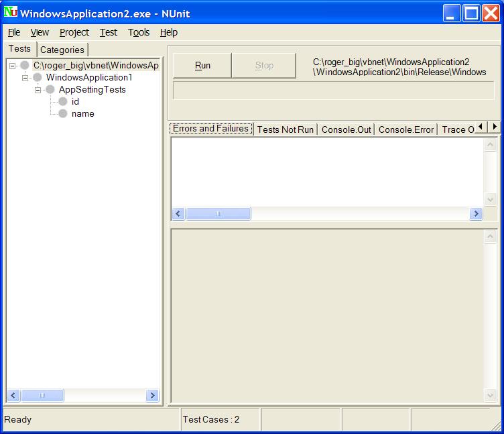
Task: Click the Run button
Action: tap(202, 66)
